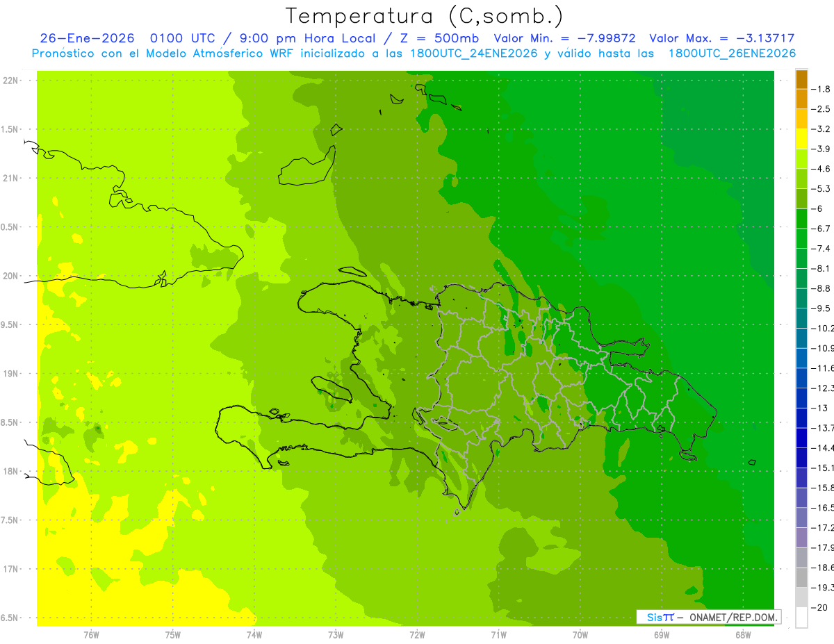Click the "-4.6" colorbar label
Image resolution: width=834 pixels, height=644 pixels.
[821, 169]
